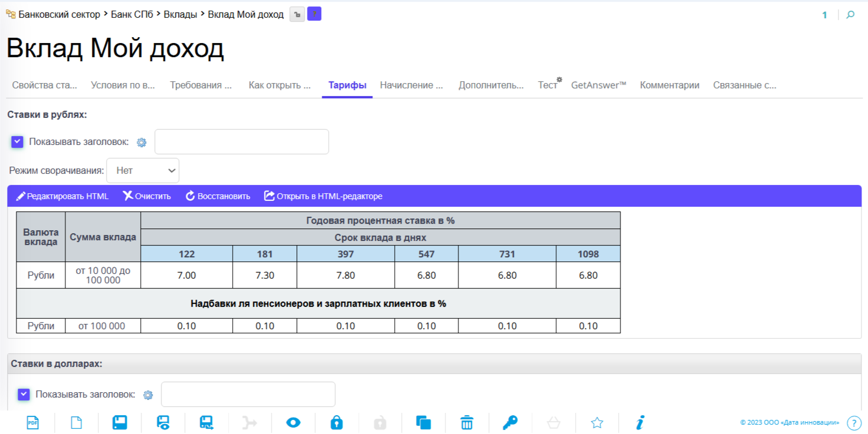Toggle 'Показывать заголовок' checkbox under Ставки в долларах
868x434 pixels.
tap(24, 395)
